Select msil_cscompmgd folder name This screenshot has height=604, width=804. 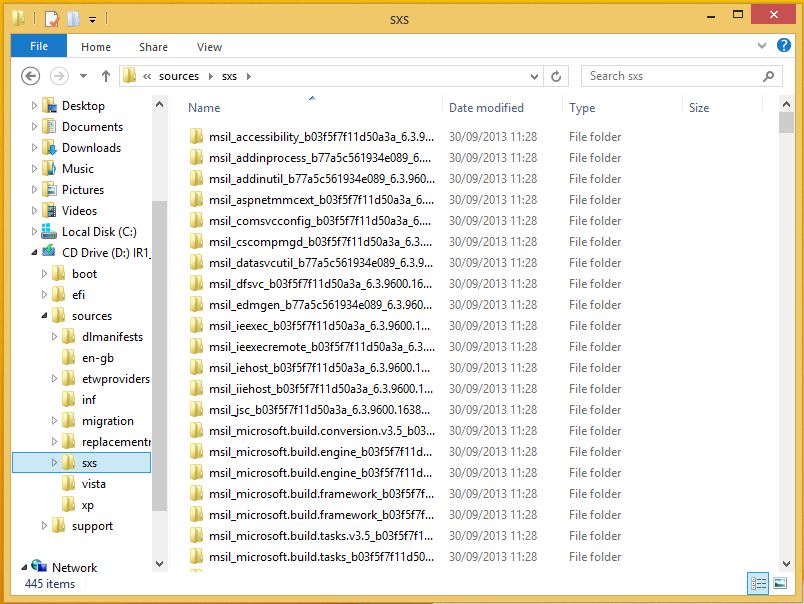coord(320,242)
